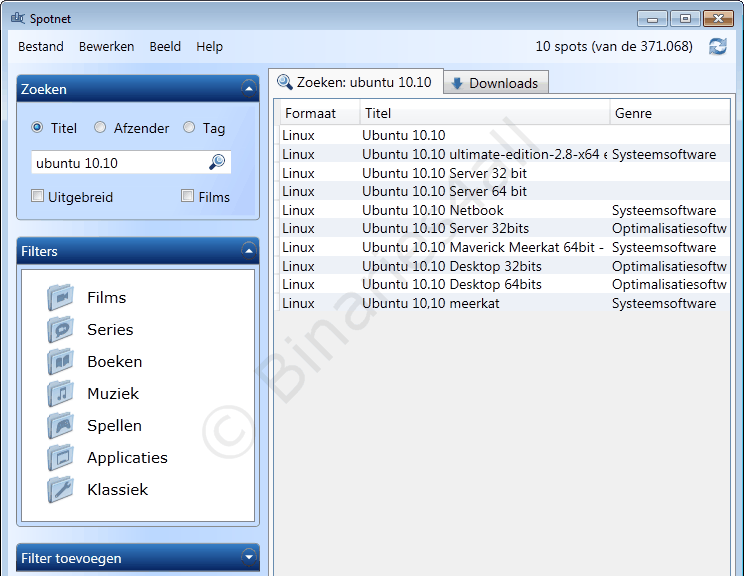Open the Klassiek filter wrench icon
Viewport: 744px width, 576px height.
point(60,489)
